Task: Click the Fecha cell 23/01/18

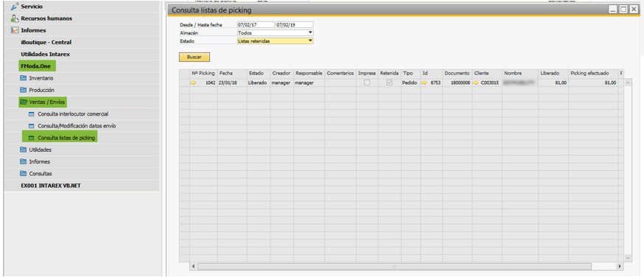Action: (x=232, y=83)
